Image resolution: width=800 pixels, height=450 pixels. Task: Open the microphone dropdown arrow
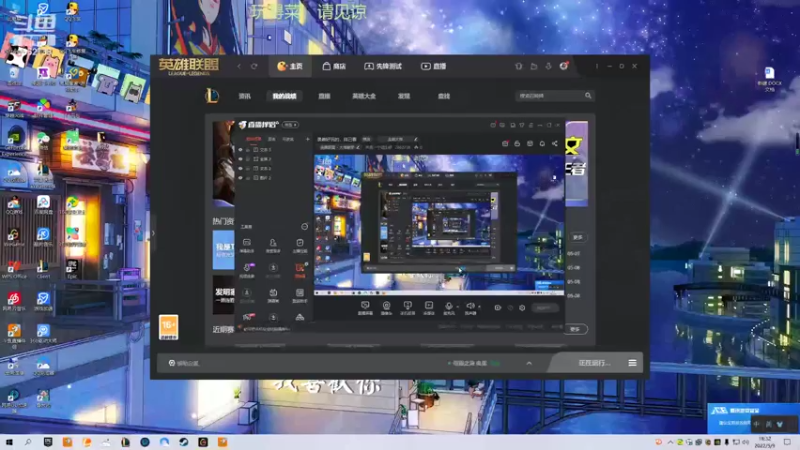click(x=458, y=307)
